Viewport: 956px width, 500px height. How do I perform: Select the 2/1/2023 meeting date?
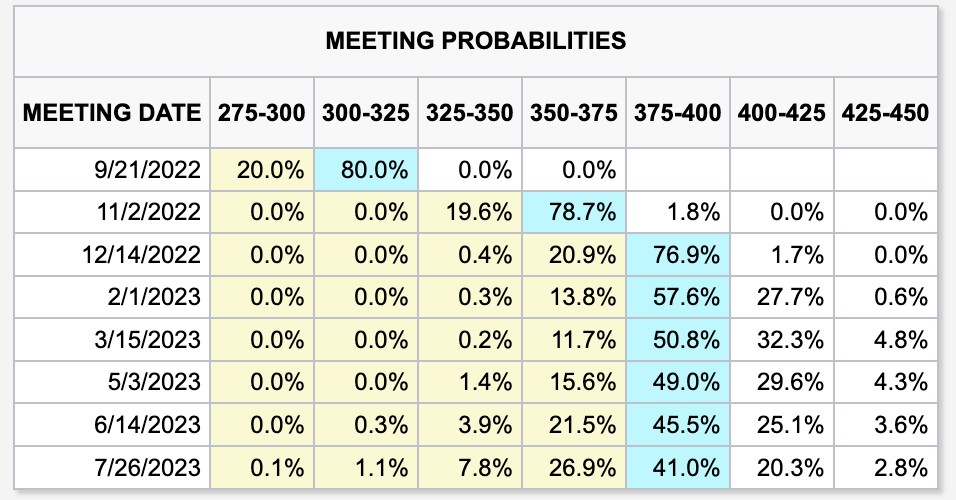click(x=153, y=297)
